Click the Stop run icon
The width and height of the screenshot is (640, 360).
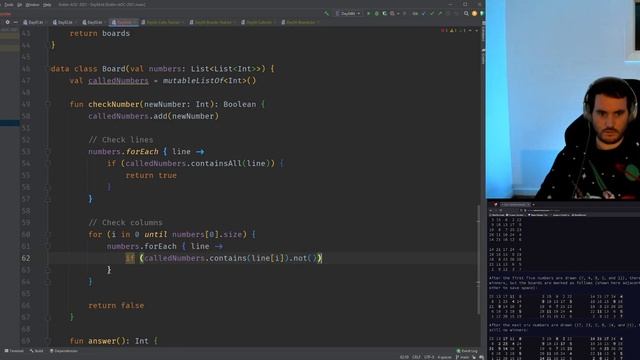click(404, 13)
